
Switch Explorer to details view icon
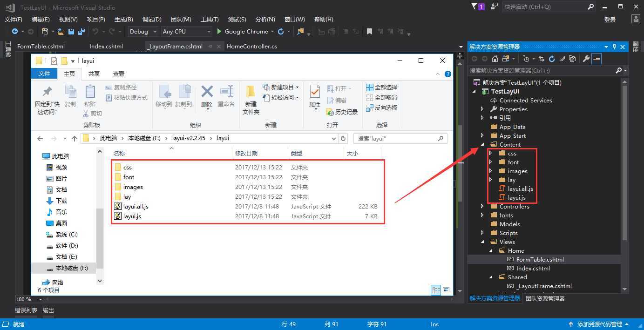coord(436,290)
